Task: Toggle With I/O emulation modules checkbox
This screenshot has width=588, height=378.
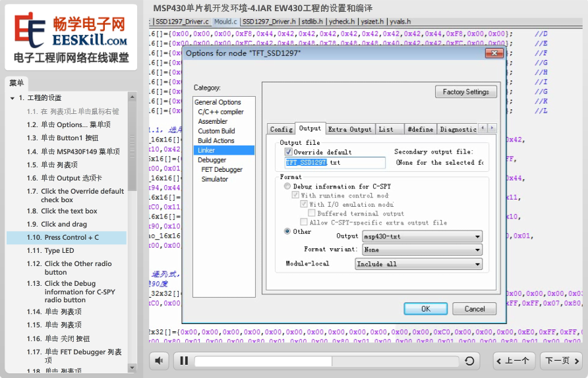Action: [x=304, y=204]
